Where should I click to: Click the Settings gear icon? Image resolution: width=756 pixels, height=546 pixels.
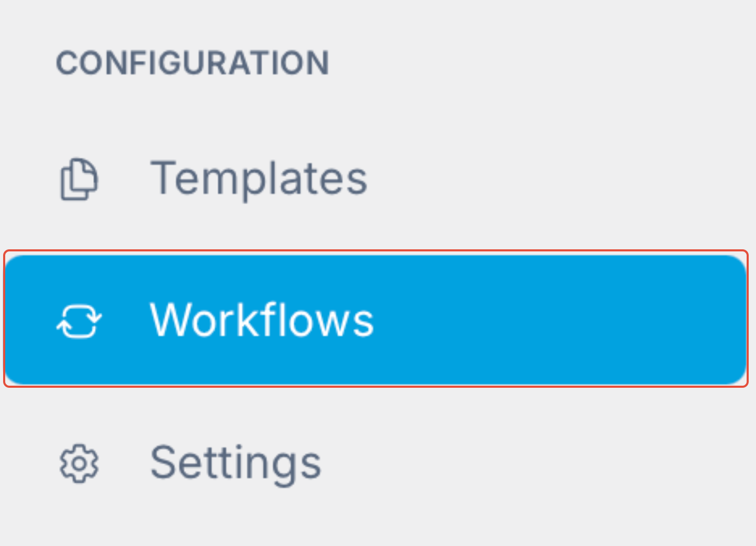pos(79,463)
